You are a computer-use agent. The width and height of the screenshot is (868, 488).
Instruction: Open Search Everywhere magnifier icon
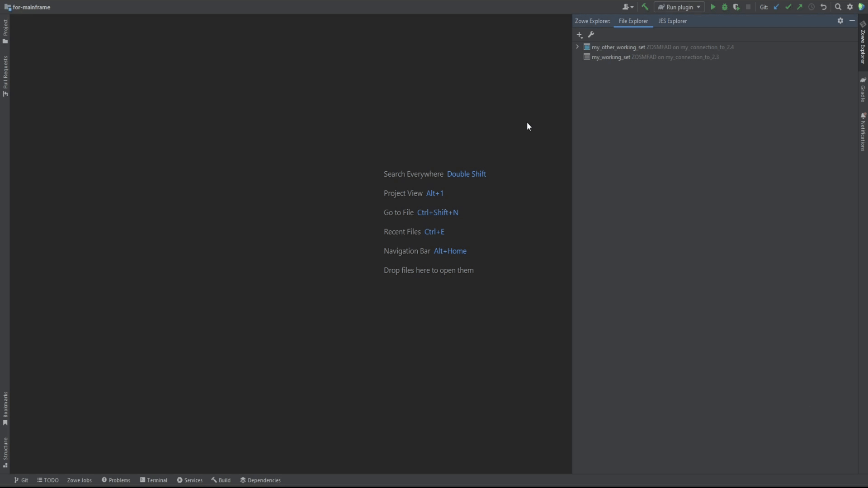coord(838,7)
